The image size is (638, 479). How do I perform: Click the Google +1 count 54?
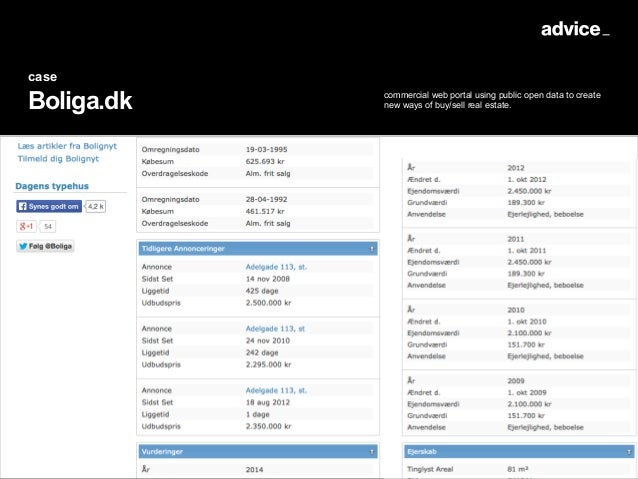point(48,226)
